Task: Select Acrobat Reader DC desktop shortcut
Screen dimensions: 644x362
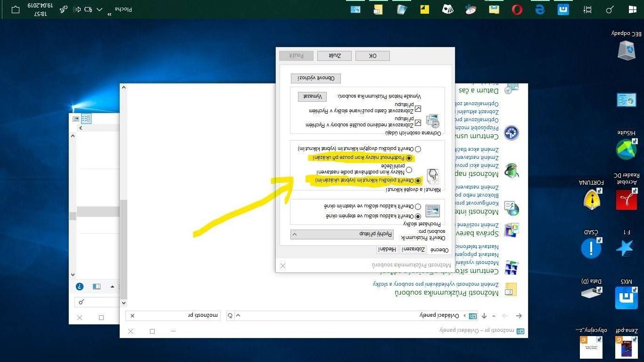Action: [x=627, y=192]
